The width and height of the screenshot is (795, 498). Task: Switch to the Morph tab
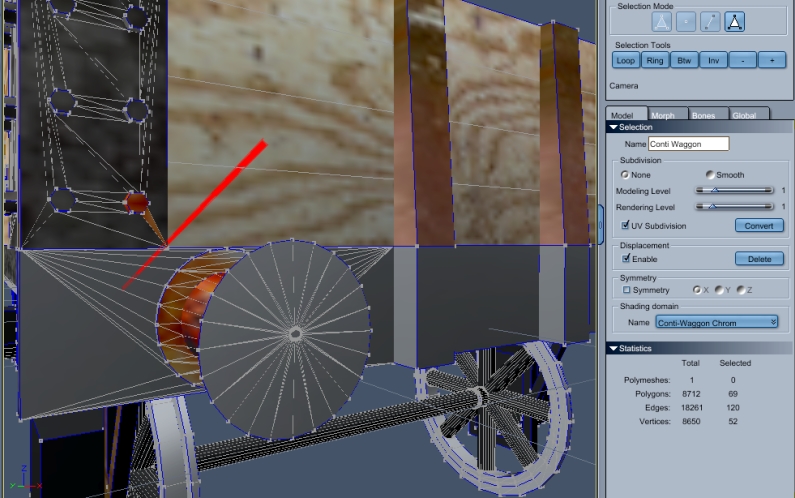pos(667,114)
